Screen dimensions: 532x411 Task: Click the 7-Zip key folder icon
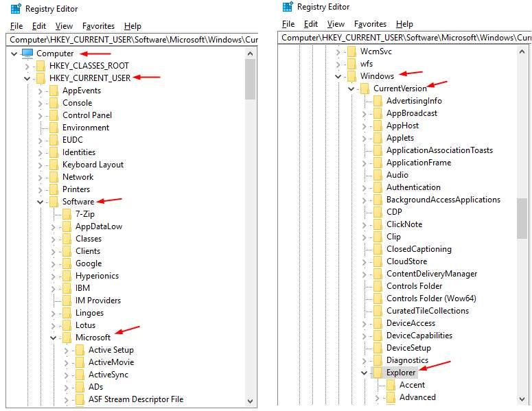67,214
